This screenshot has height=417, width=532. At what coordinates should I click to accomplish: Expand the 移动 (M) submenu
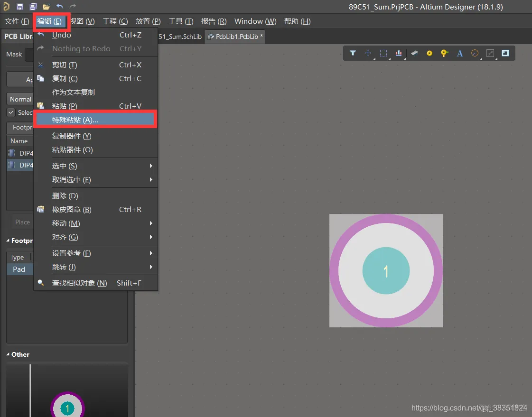[x=96, y=223]
